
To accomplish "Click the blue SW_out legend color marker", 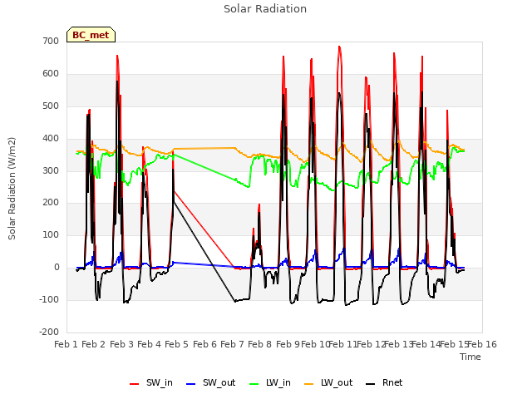I will pos(191,384).
